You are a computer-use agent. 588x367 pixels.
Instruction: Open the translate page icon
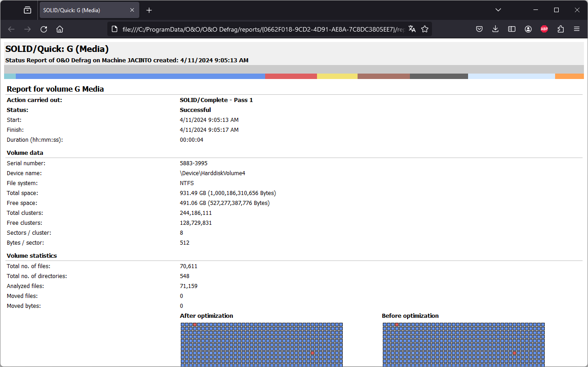(x=412, y=29)
